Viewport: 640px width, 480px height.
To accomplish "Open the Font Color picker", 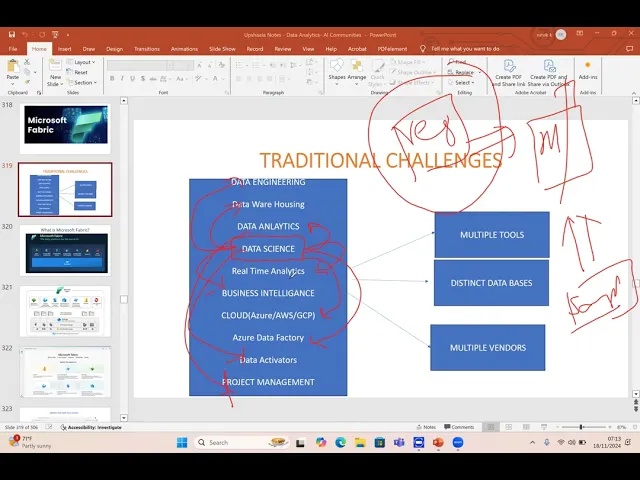I will pyautogui.click(x=215, y=78).
